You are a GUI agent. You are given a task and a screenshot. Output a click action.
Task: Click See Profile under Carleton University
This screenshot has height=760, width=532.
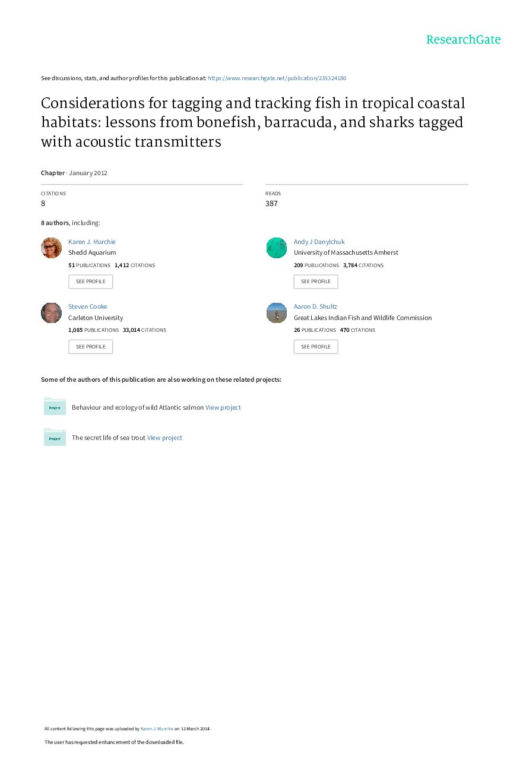[x=91, y=347]
